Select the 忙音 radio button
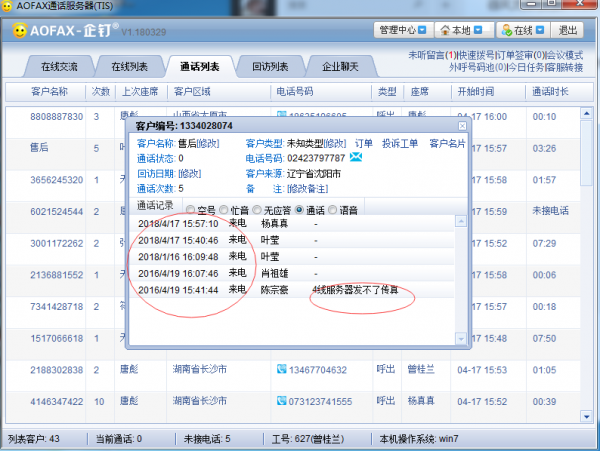The height and width of the screenshot is (451, 600). point(223,210)
